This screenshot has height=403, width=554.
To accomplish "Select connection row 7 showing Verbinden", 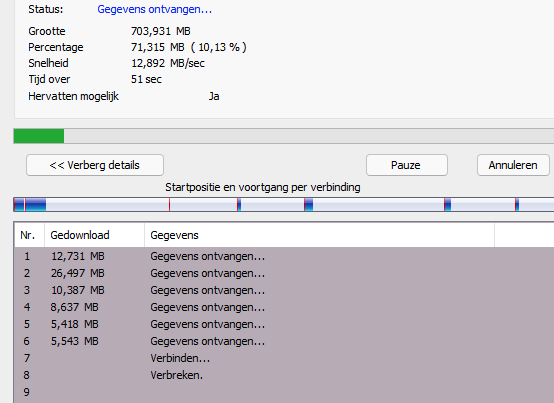I will point(284,358).
